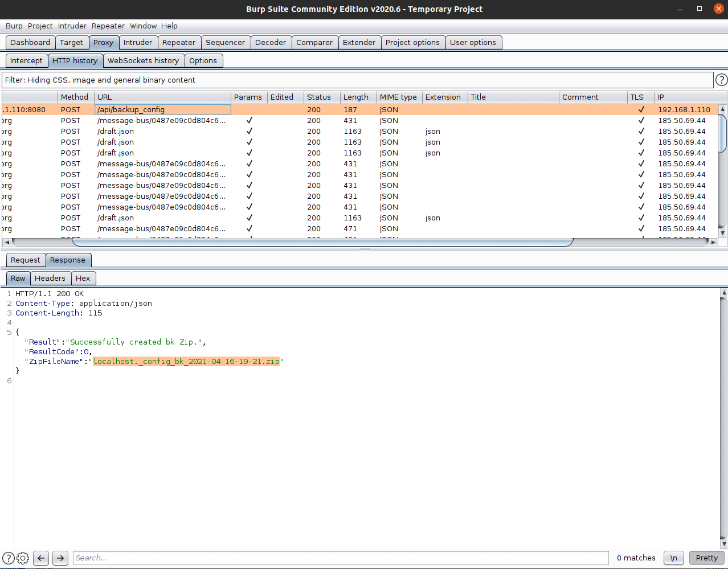The width and height of the screenshot is (728, 569).
Task: Toggle the \n newline display button
Action: pyautogui.click(x=674, y=558)
